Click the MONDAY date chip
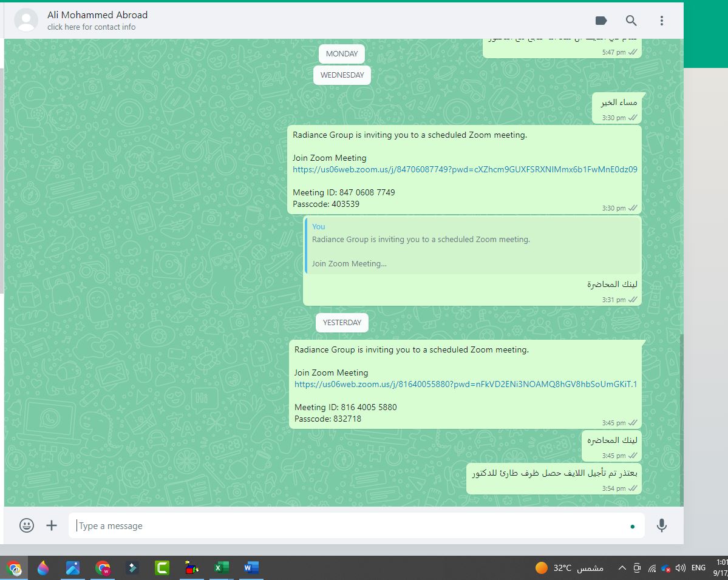The height and width of the screenshot is (580, 728). coord(342,54)
